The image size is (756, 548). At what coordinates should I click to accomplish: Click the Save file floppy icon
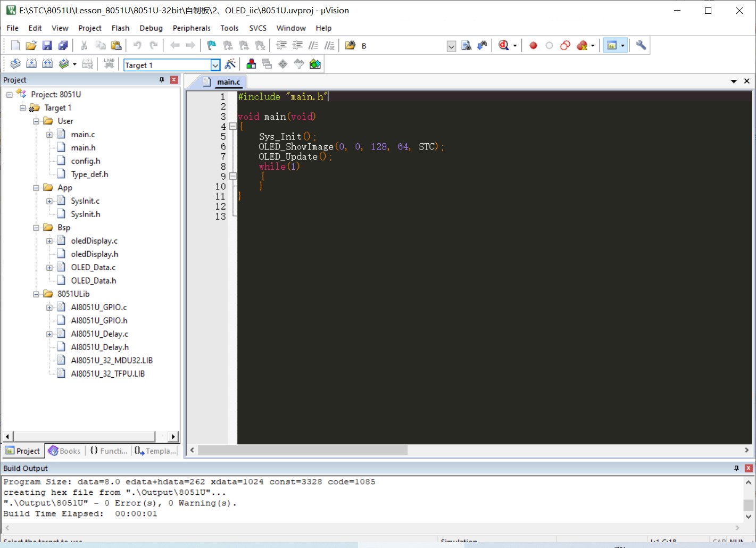coord(47,46)
